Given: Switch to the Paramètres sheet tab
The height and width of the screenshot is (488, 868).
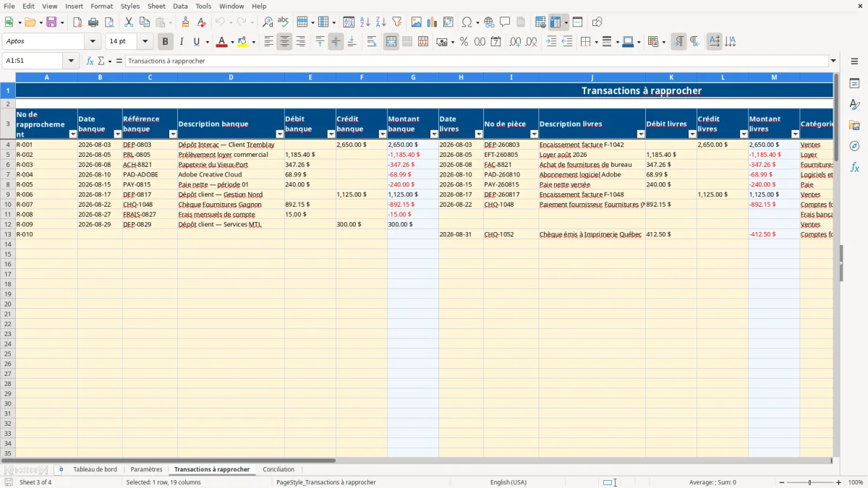Looking at the screenshot, I should [x=146, y=470].
